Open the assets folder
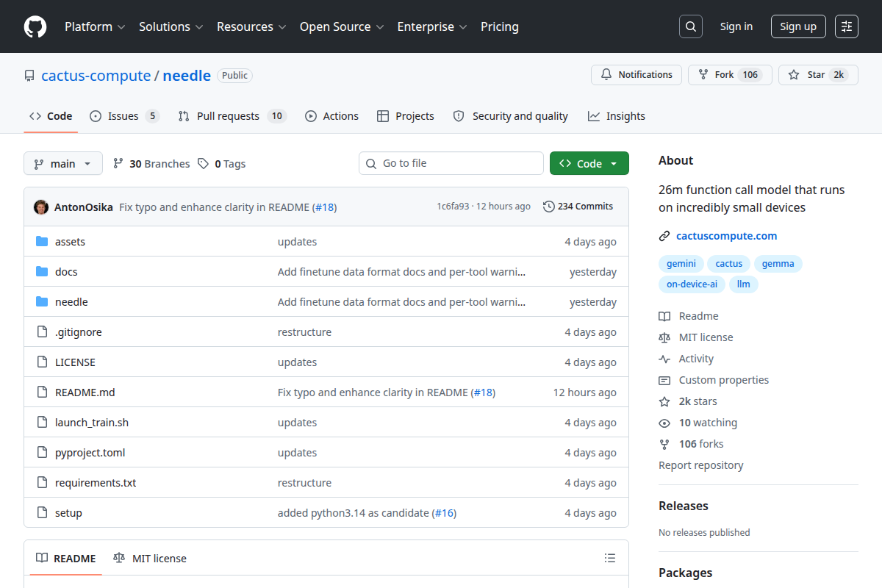882x588 pixels. click(70, 242)
